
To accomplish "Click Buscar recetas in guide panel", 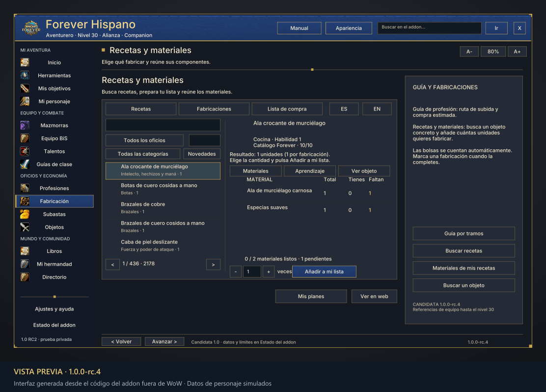I will tap(464, 251).
